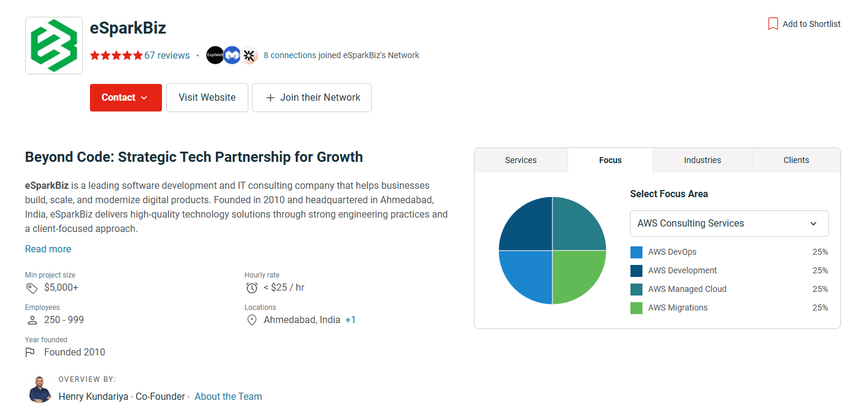Click the AWS Managed Cloud legend label
868x416 pixels.
tap(687, 289)
